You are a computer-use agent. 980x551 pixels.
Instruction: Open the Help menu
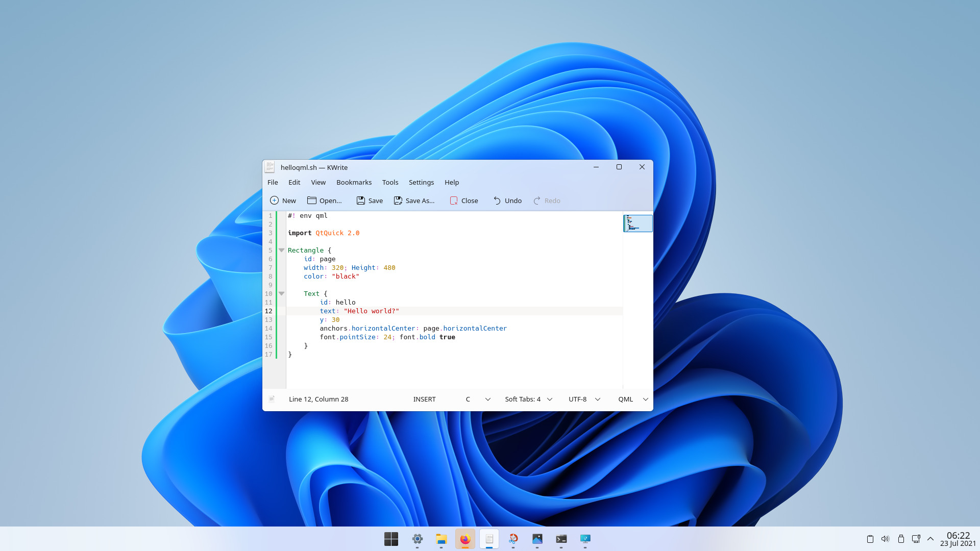point(452,182)
